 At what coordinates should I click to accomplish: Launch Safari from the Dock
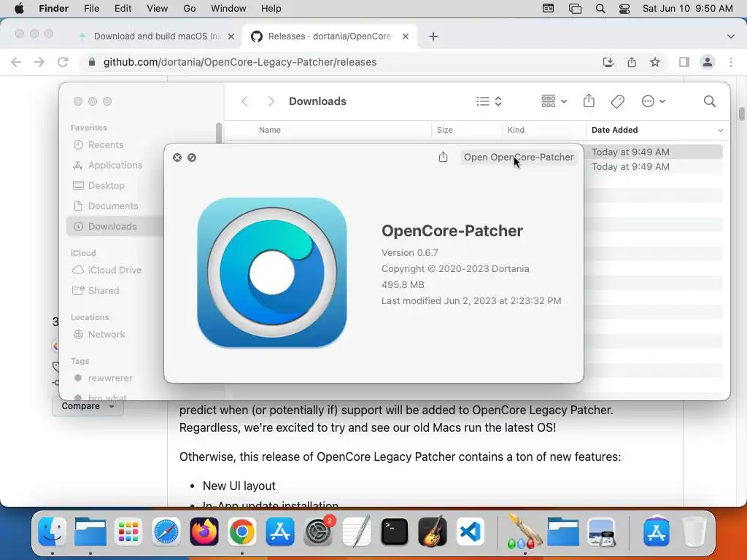(166, 532)
